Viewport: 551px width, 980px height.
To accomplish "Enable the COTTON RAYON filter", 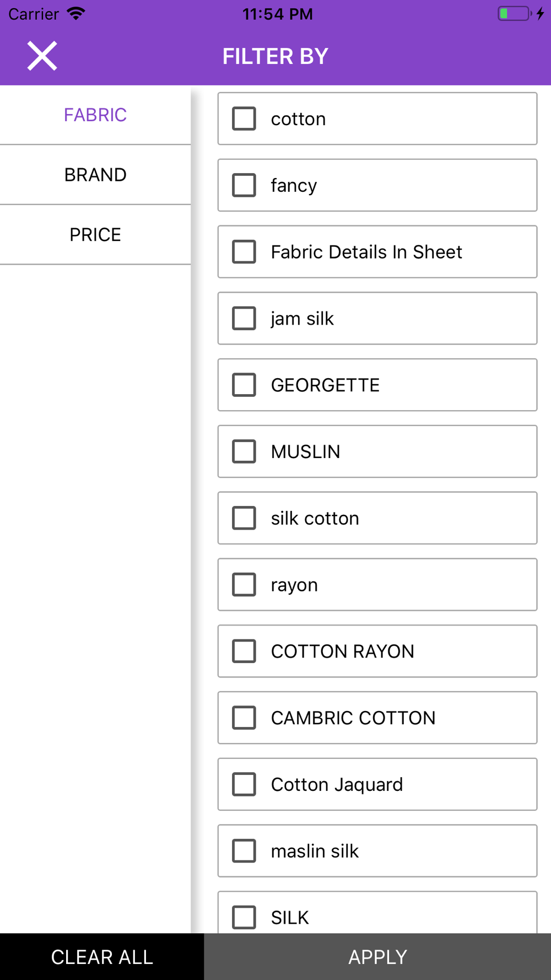I will tap(244, 651).
